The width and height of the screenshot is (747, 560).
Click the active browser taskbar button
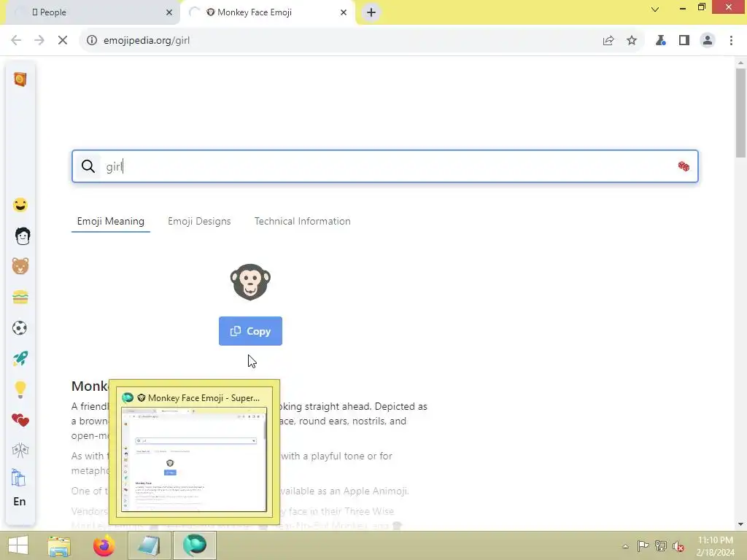click(x=195, y=545)
